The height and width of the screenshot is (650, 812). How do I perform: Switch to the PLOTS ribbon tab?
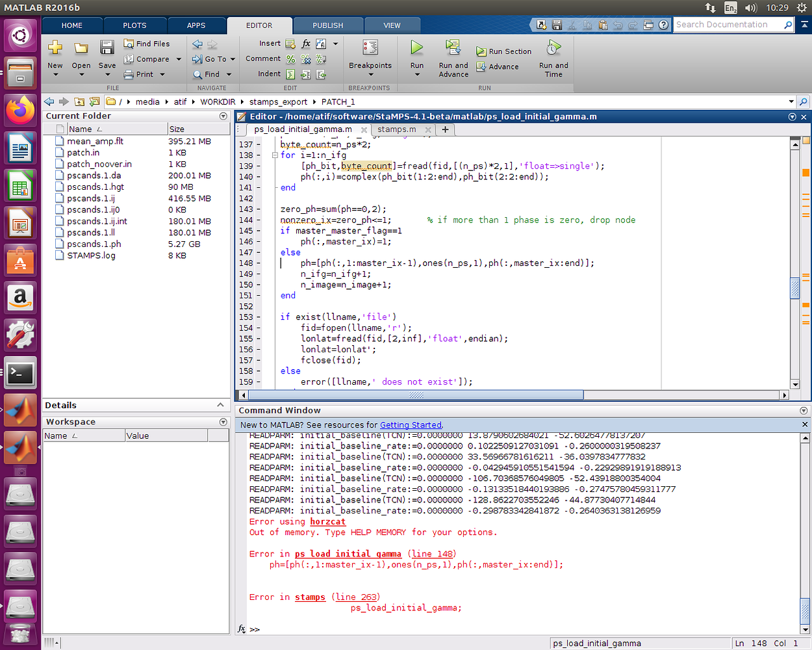(x=134, y=25)
